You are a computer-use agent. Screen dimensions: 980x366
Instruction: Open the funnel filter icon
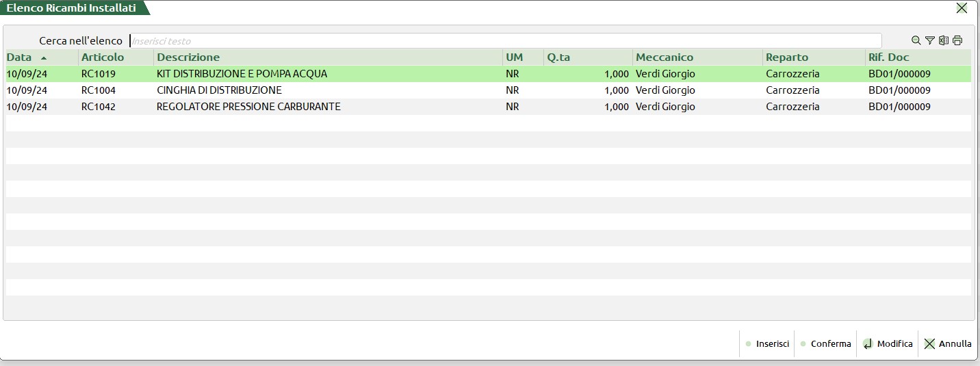[x=929, y=40]
